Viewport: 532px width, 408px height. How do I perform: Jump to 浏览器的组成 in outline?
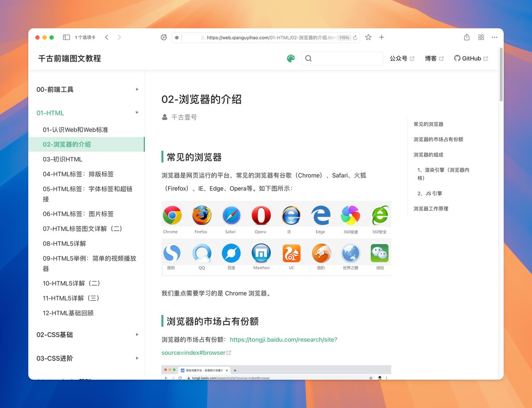click(428, 155)
